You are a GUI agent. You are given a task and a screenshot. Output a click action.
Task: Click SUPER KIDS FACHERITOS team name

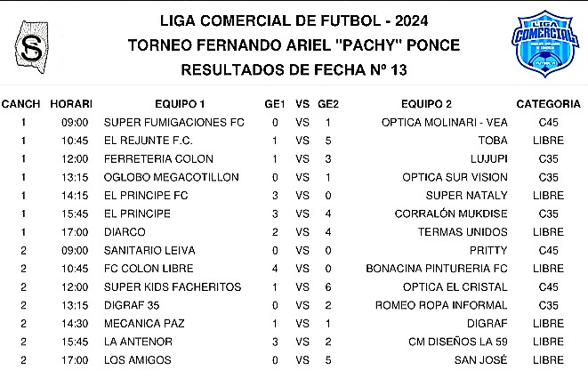pyautogui.click(x=173, y=286)
